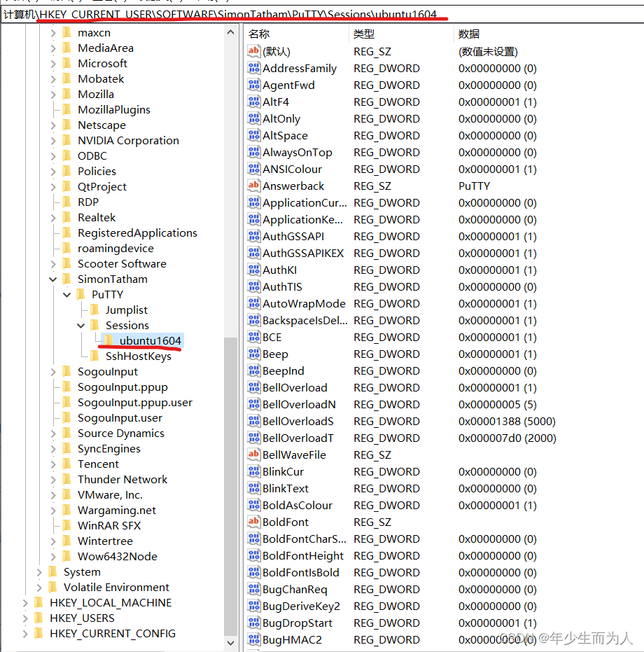644x652 pixels.
Task: Click the HKEY_LOCAL_MACHINE folder icon
Action: coord(38,602)
